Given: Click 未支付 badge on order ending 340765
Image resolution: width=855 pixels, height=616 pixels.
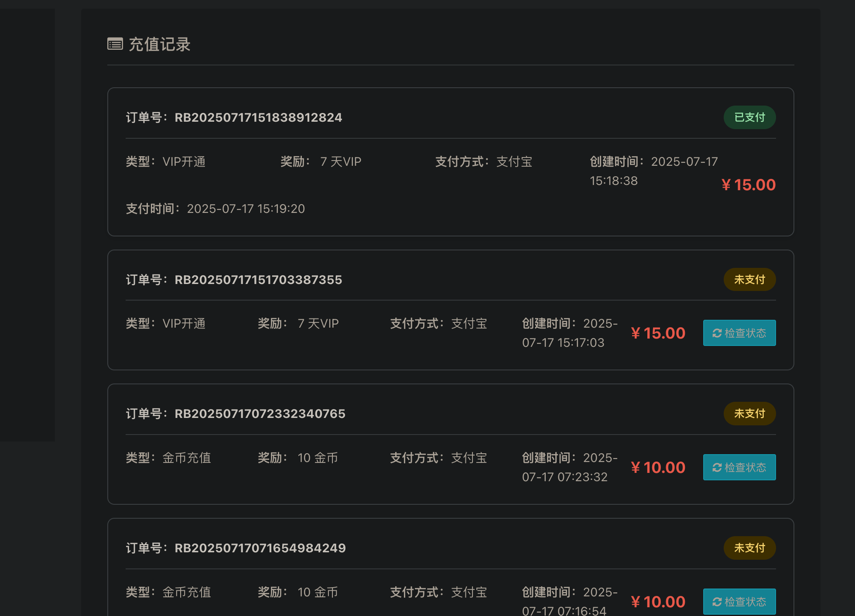Looking at the screenshot, I should click(x=749, y=414).
